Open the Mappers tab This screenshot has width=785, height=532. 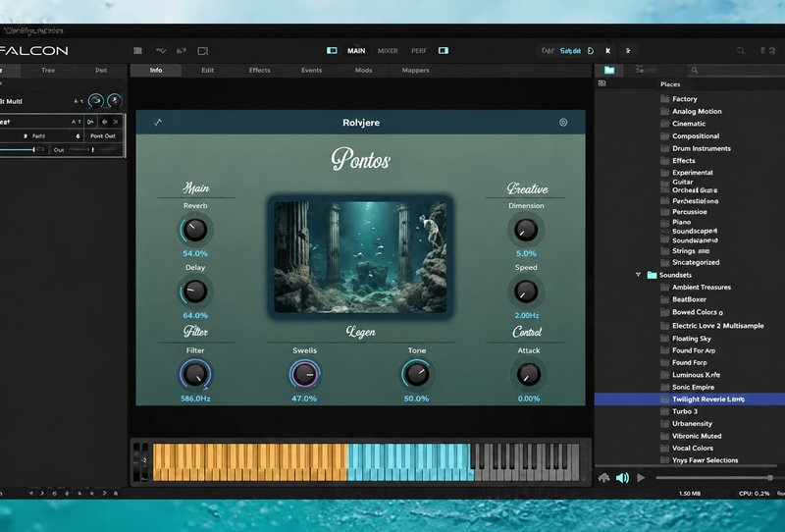(x=415, y=70)
